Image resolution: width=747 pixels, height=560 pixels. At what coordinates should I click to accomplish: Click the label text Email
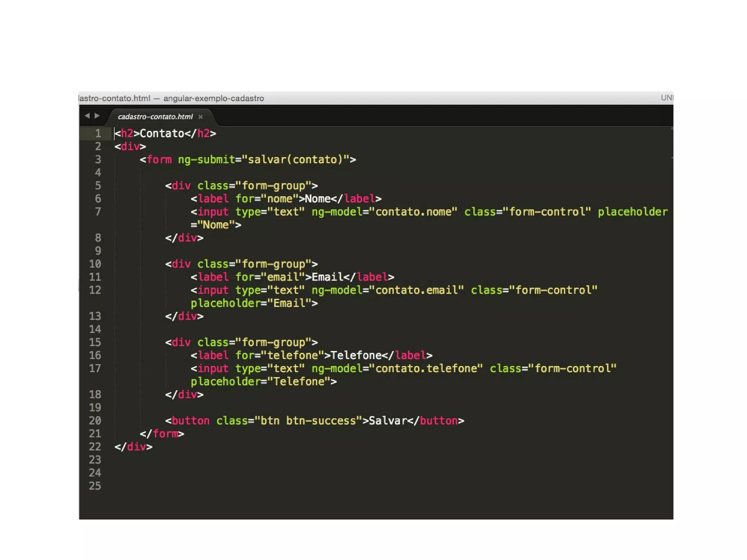[x=327, y=277]
